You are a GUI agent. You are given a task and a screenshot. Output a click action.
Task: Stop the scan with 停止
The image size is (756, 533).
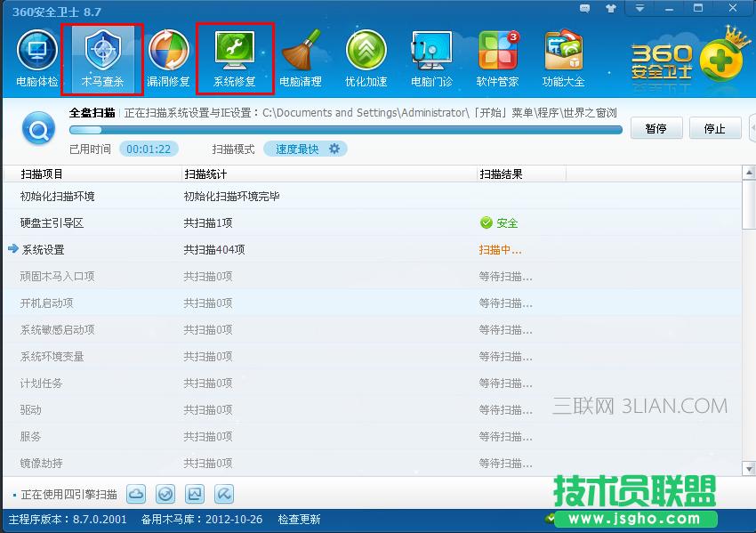tap(715, 128)
